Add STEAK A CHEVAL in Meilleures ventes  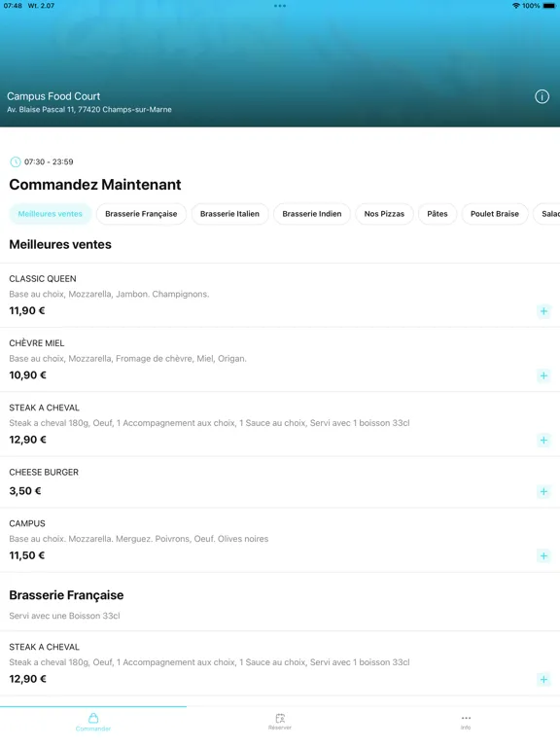point(543,440)
